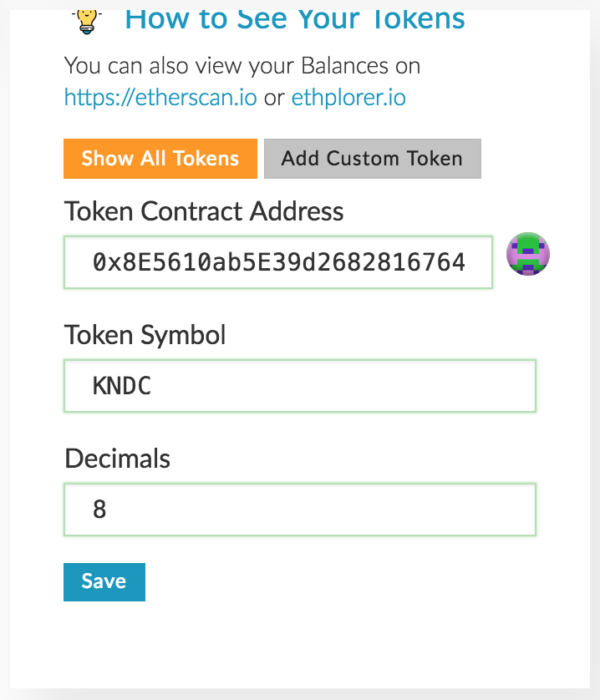
Task: Click the KNDC text in the symbol field
Action: [122, 386]
